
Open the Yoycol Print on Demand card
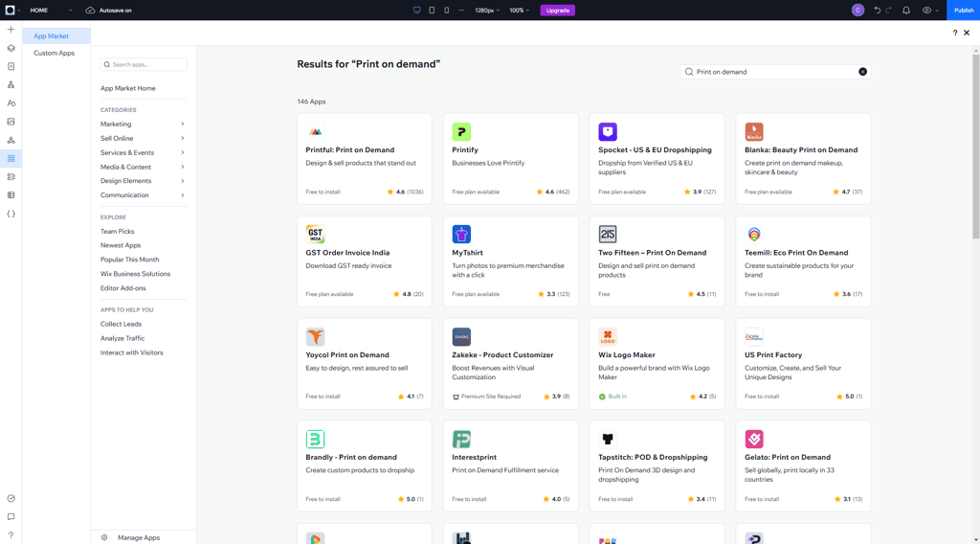[x=365, y=364]
